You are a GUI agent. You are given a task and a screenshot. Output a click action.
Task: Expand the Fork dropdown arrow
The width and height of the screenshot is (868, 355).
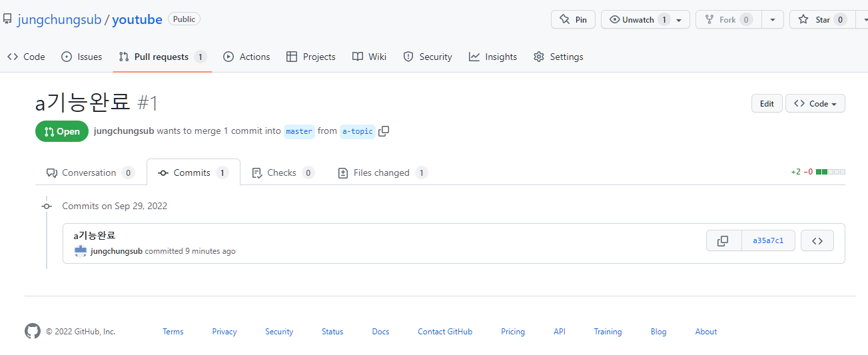(x=772, y=19)
